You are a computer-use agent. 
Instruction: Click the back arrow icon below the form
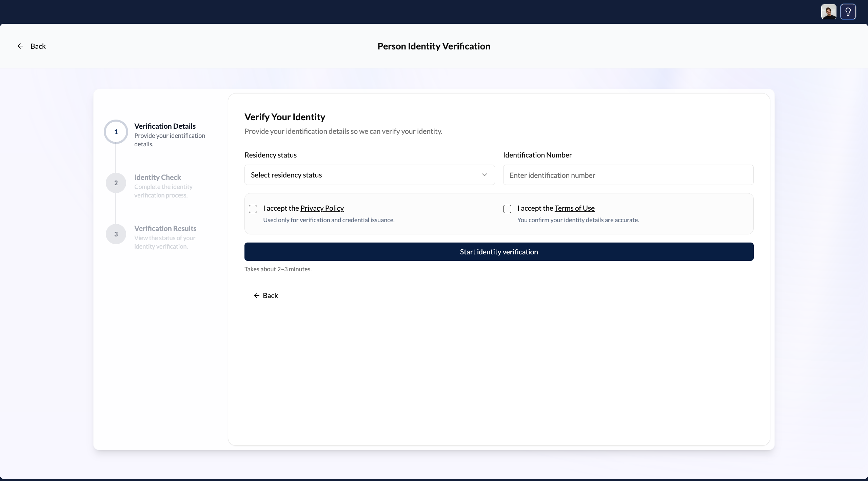pos(256,295)
